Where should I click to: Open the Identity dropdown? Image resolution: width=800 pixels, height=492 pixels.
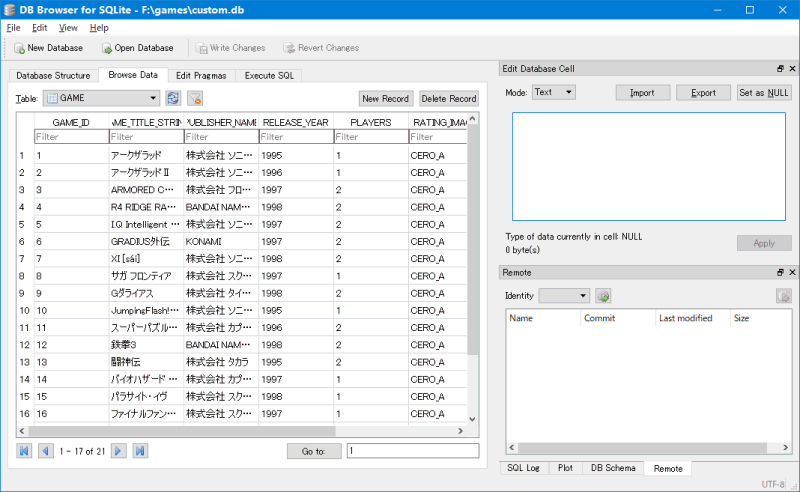(x=564, y=296)
